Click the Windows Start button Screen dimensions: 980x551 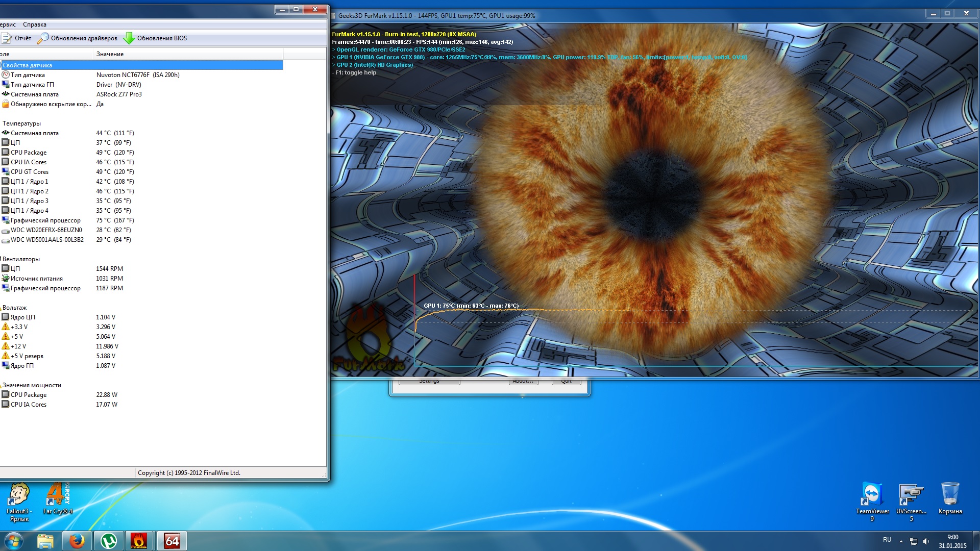[14, 541]
